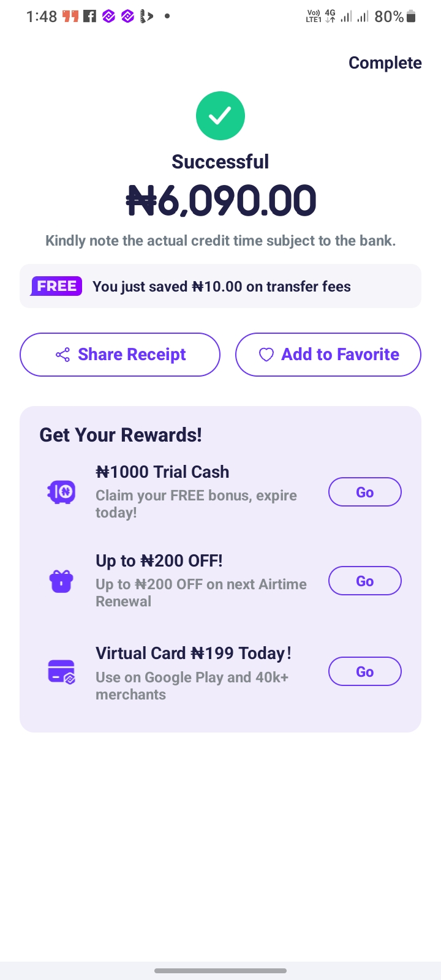
Task: Tap Go for Virtual Card ₦199 Today
Action: (x=365, y=671)
